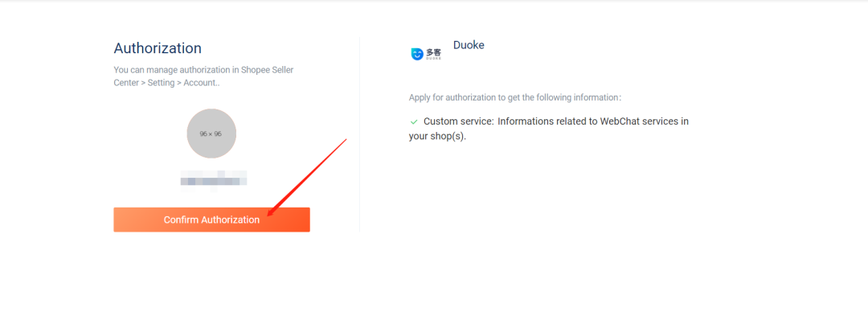Click the '96 × 96' label inside avatar

pos(211,134)
